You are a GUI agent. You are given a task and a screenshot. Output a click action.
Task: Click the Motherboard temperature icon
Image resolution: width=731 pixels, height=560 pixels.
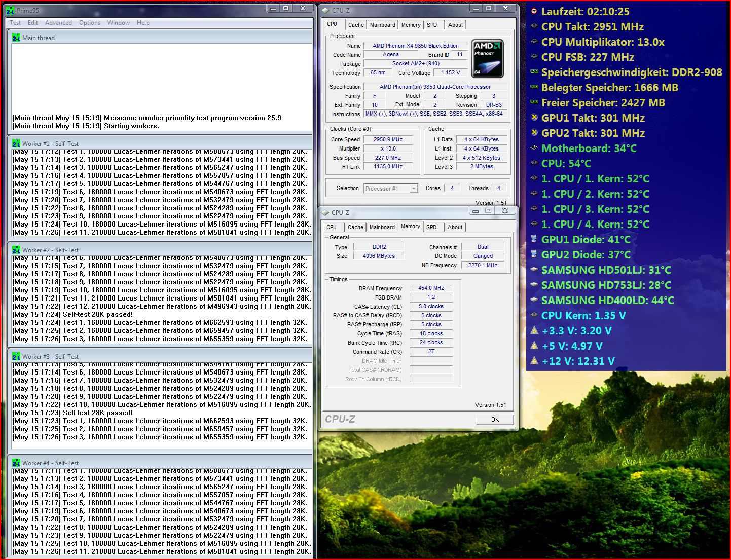534,147
